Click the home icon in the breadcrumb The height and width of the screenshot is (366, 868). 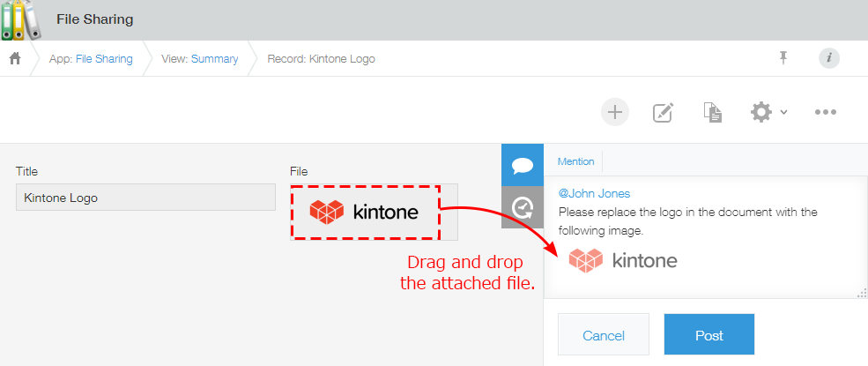coord(15,59)
